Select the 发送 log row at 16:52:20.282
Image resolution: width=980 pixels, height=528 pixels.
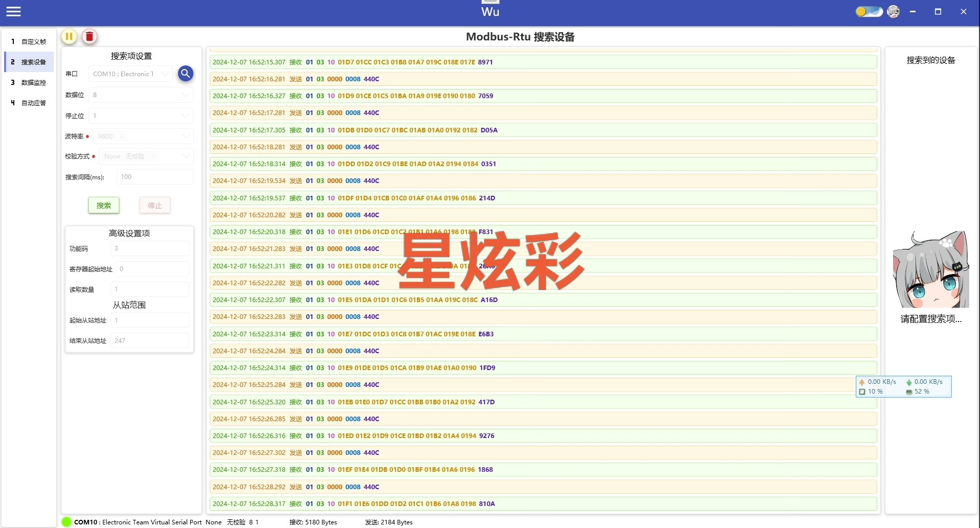543,215
